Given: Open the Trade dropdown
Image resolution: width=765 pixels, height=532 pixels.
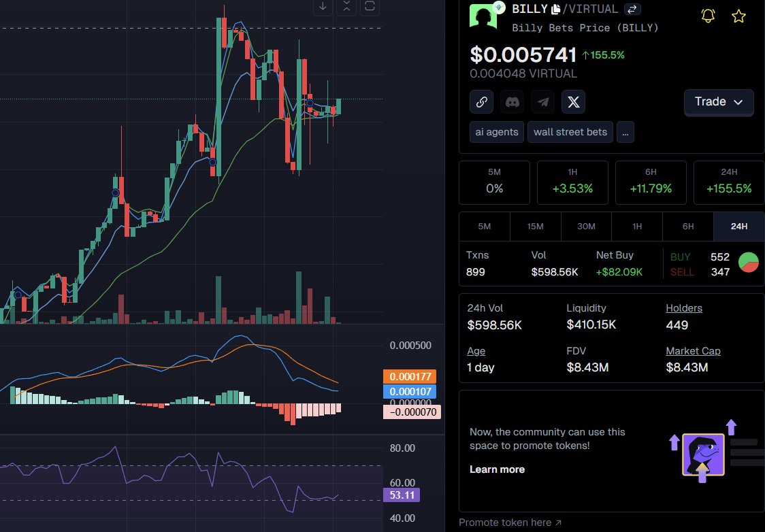Looking at the screenshot, I should (719, 102).
